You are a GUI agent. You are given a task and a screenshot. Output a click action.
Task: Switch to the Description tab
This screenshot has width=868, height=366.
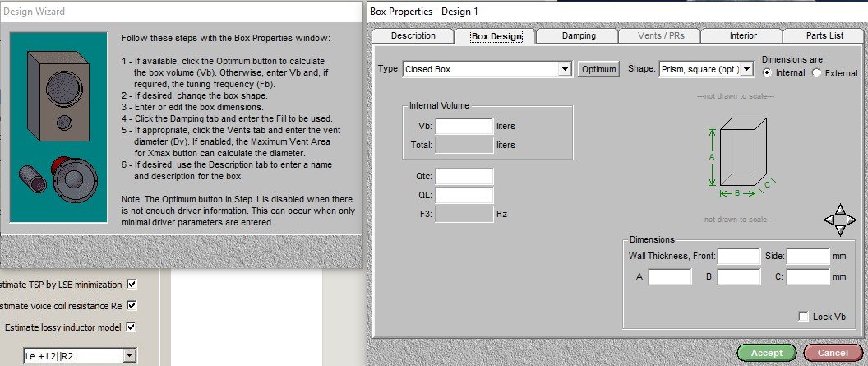click(x=413, y=35)
